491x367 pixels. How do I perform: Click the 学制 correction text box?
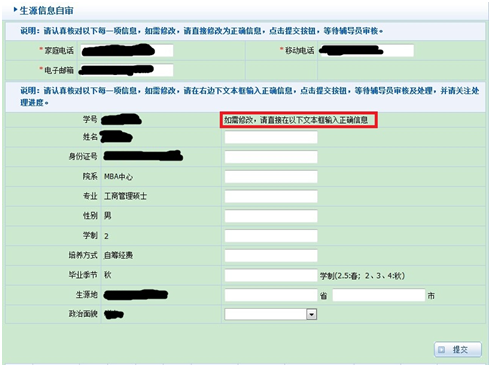pyautogui.click(x=271, y=236)
